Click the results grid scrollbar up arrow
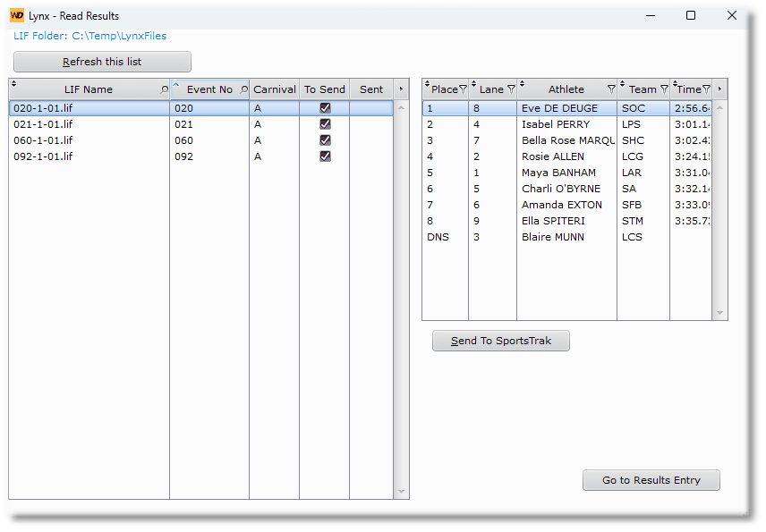Image resolution: width=766 pixels, height=532 pixels. (719, 107)
